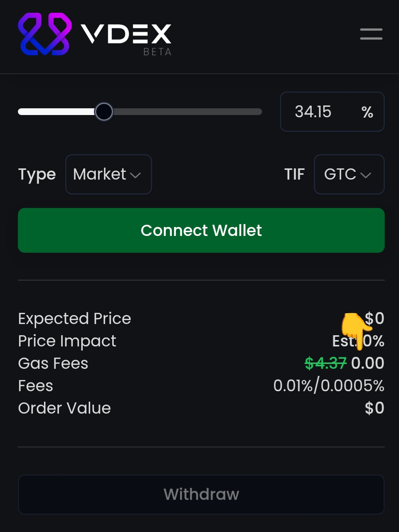This screenshot has height=532, width=399.
Task: Click the VDEX wordmark text
Action: pyautogui.click(x=126, y=34)
